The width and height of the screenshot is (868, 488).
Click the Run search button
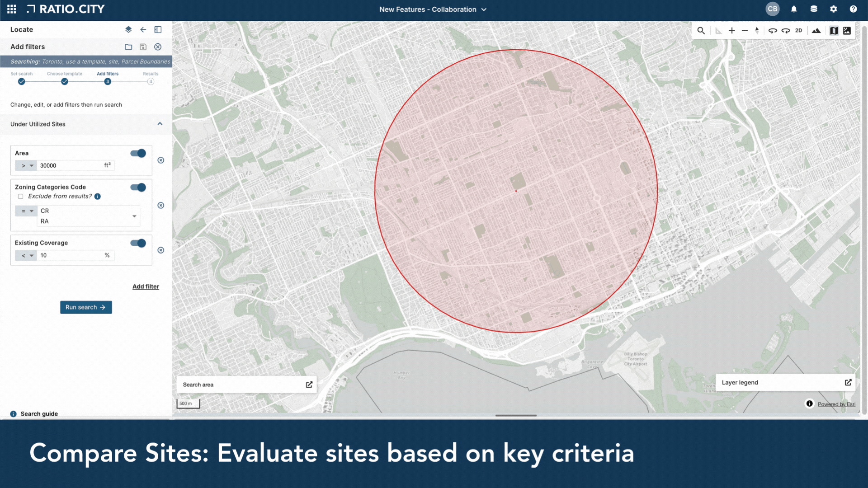click(86, 307)
